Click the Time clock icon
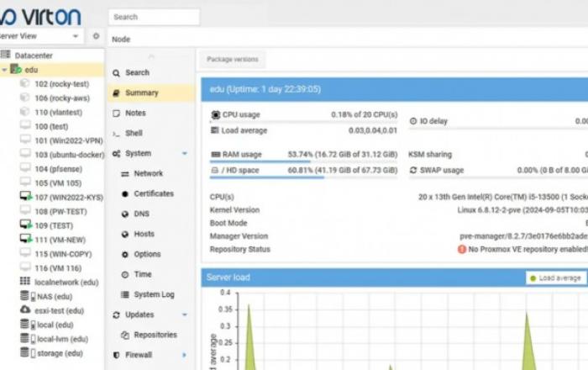This screenshot has width=588, height=370. tap(125, 275)
